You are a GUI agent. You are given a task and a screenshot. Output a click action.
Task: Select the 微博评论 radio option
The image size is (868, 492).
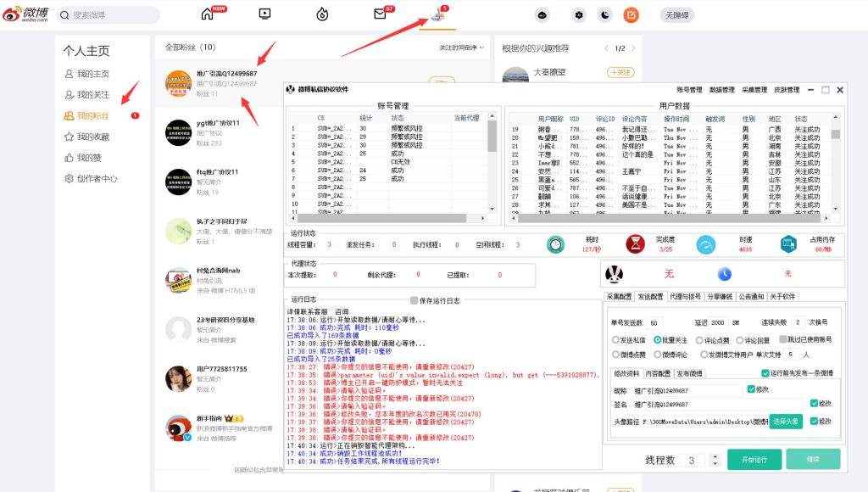[x=658, y=355]
